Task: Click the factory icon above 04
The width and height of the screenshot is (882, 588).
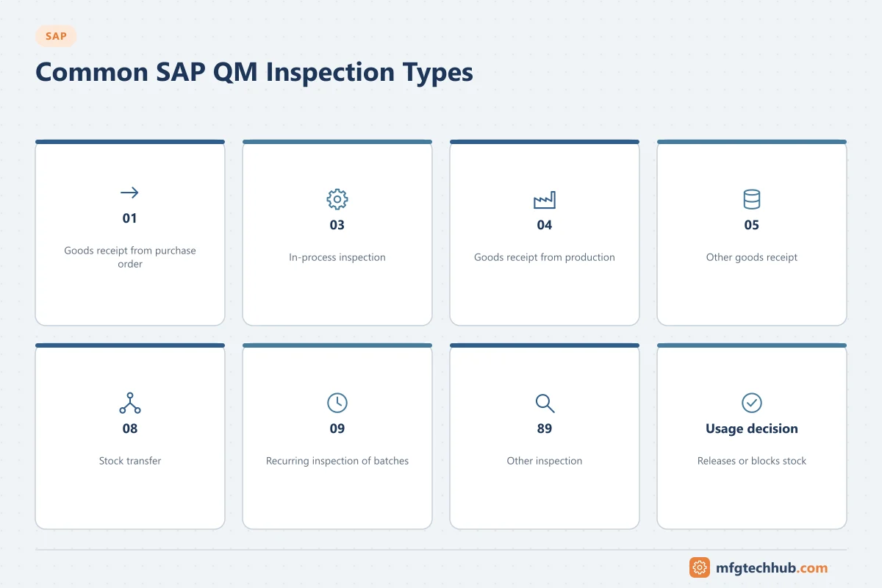Action: [545, 199]
